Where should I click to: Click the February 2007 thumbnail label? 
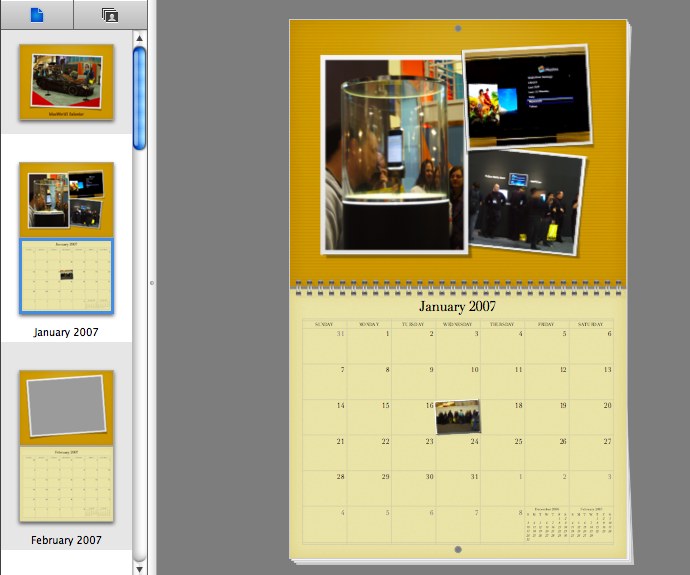coord(66,540)
